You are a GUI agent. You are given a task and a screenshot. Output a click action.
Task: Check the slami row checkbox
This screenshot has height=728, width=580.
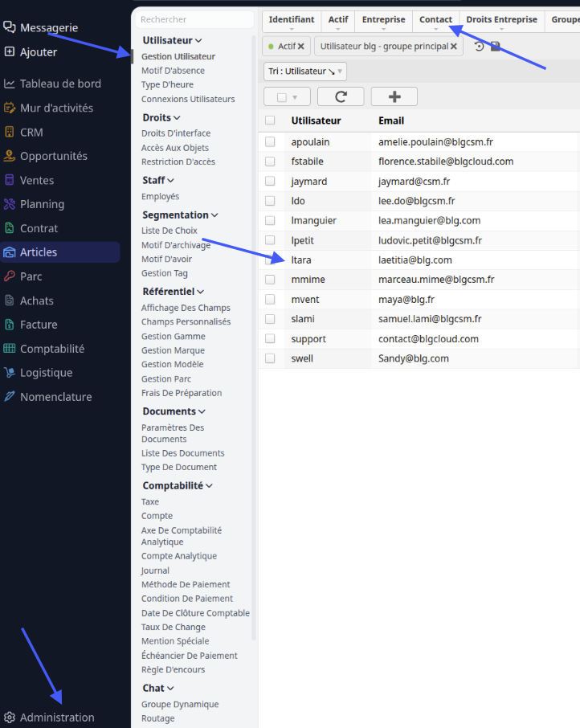tap(270, 319)
